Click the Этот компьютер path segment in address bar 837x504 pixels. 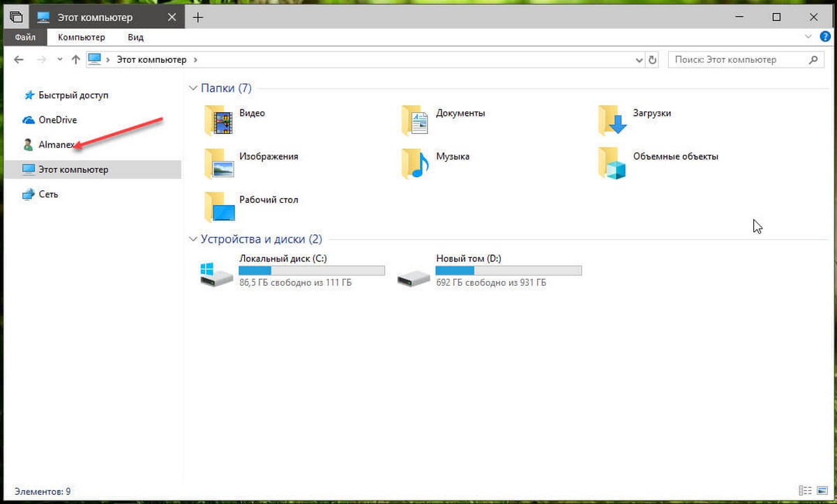[x=153, y=60]
